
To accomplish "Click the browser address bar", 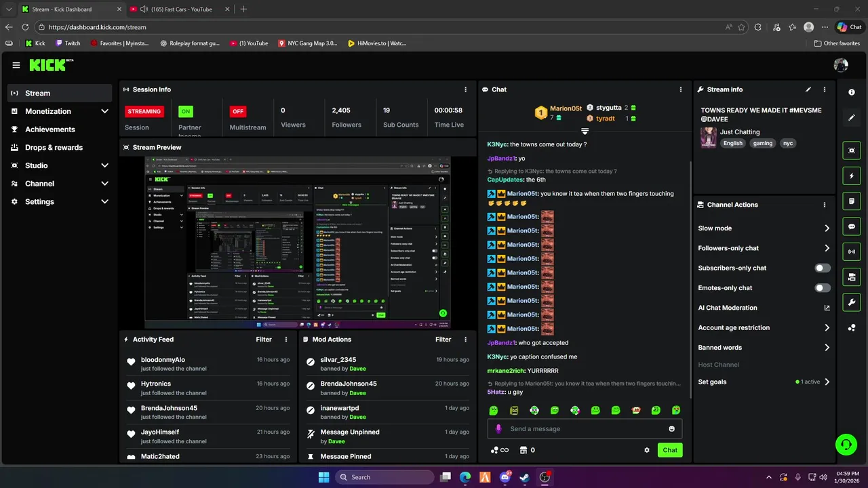I will 380,27.
